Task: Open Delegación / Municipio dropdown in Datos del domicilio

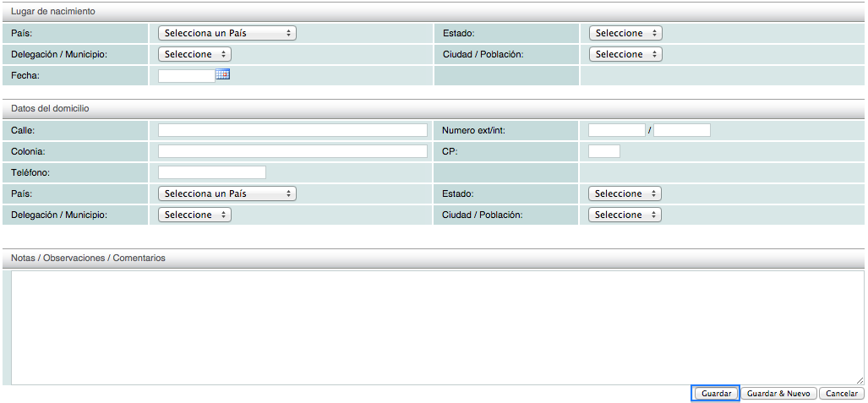Action: click(194, 215)
